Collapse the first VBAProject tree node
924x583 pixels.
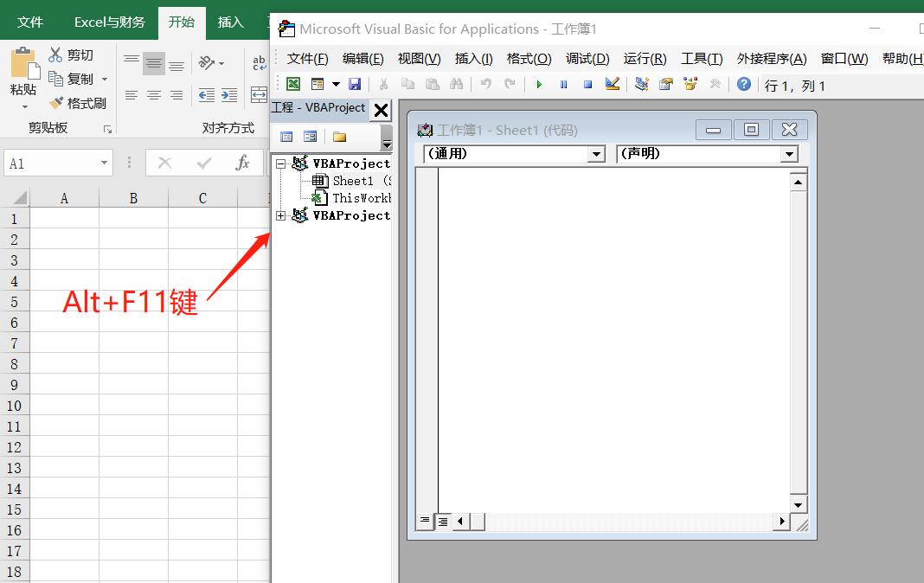(x=279, y=163)
